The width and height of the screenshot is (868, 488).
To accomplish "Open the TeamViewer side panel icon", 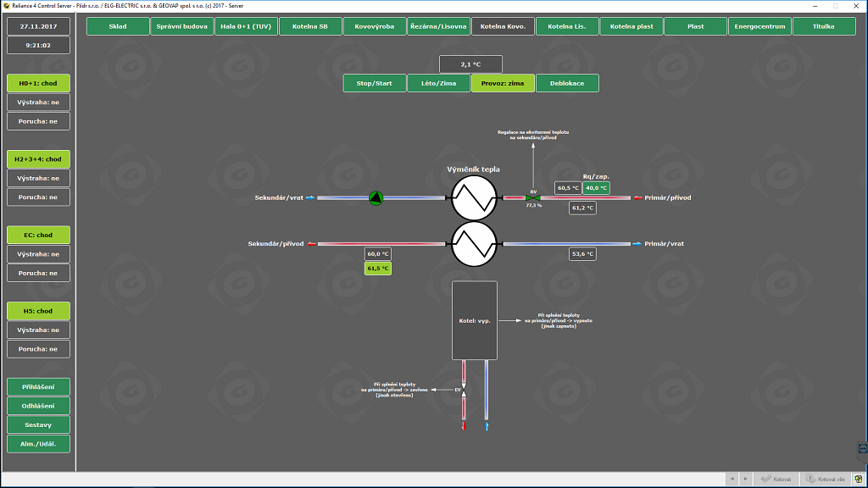I will tap(862, 447).
